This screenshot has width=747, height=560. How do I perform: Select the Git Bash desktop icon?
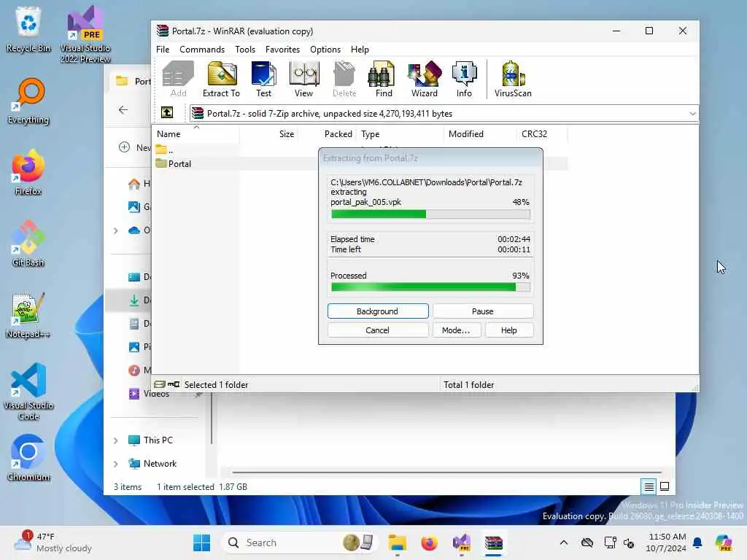point(28,244)
